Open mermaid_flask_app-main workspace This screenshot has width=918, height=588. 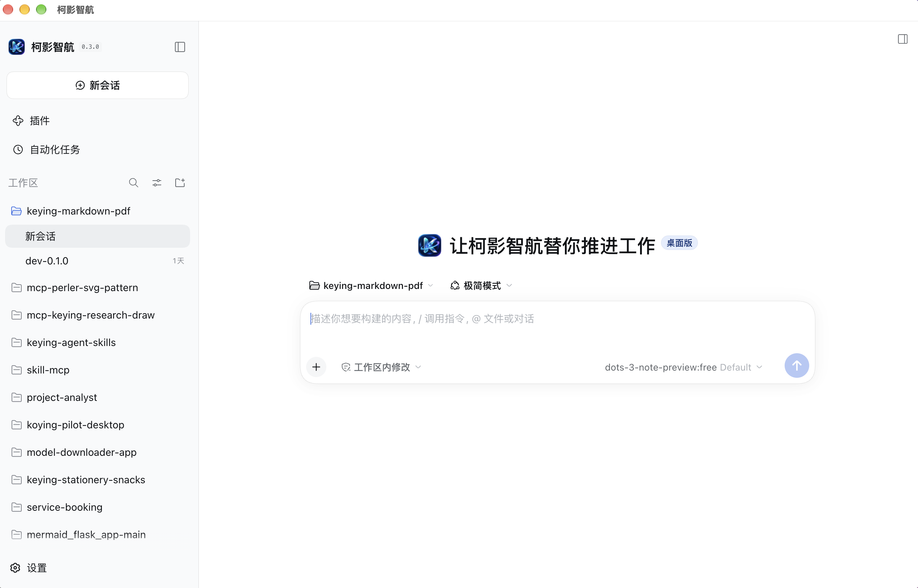[98, 535]
